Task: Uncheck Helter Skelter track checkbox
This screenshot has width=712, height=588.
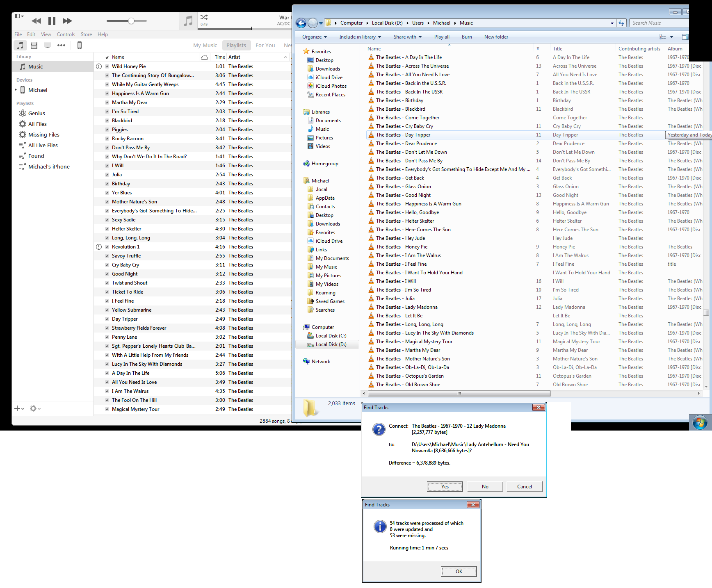Action: (x=107, y=229)
